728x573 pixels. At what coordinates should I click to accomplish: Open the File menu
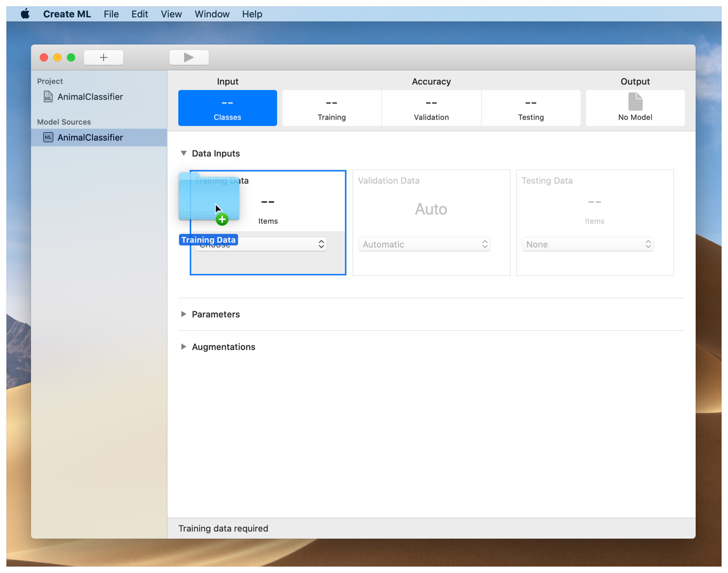(111, 14)
